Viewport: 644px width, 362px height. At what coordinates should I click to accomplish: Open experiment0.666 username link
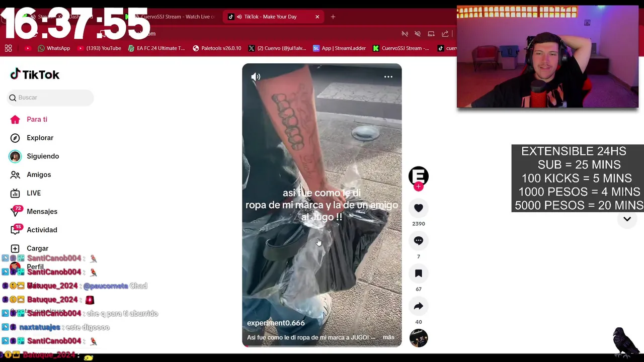tap(276, 323)
